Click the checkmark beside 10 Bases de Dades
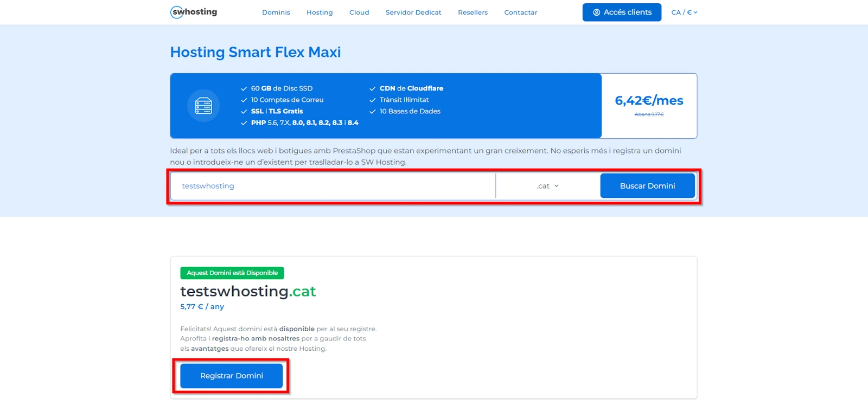This screenshot has width=868, height=418. tap(373, 112)
